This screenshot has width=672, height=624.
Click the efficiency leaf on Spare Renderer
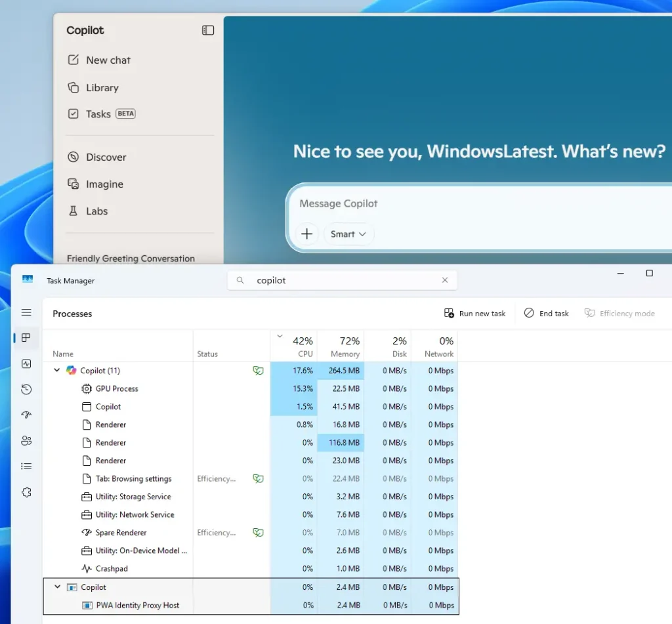[x=258, y=532]
